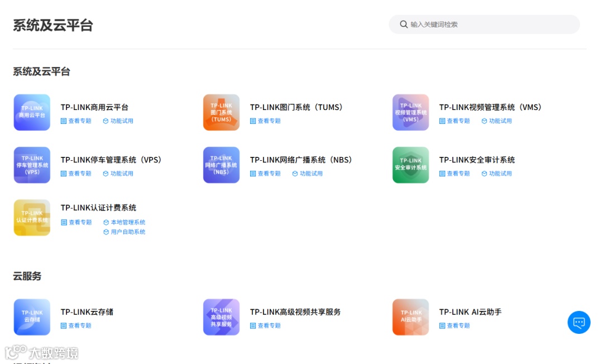
Task: Open the TP-LINK网络广播系统 (NBS) icon
Action: (x=221, y=165)
